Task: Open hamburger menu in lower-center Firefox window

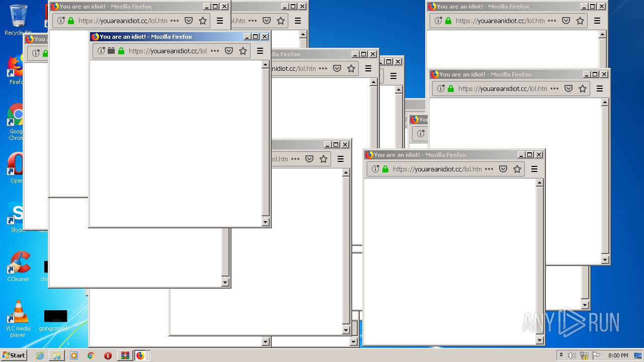Action: coord(341,159)
